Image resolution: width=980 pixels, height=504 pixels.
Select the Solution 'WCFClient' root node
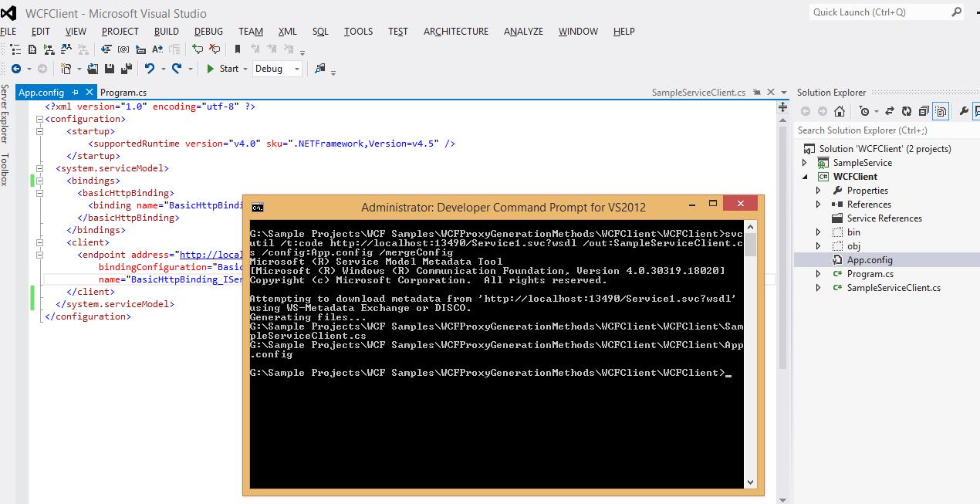(x=885, y=149)
